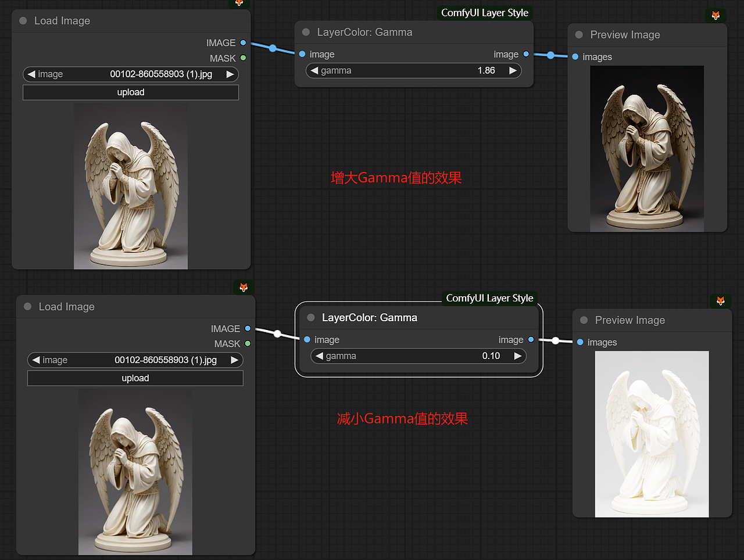The height and width of the screenshot is (560, 744).
Task: Collapse the lower Preview Image node via its dot
Action: (x=584, y=320)
